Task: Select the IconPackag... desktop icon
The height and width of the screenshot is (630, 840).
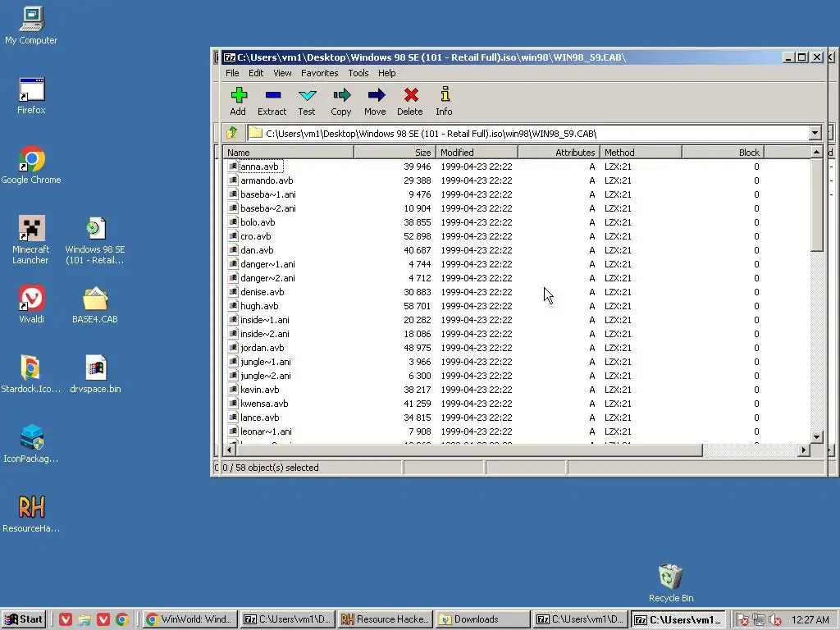Action: pos(31,444)
